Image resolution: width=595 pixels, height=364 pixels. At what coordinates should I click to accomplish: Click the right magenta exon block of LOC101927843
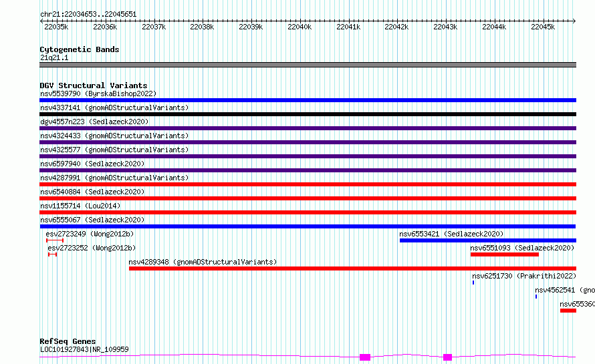448,357
